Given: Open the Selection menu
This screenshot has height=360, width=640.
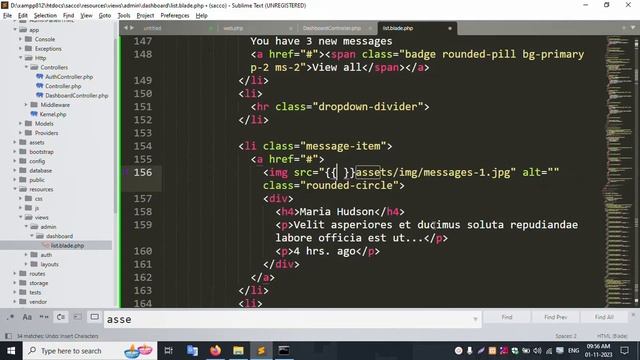Looking at the screenshot, I should point(45,16).
